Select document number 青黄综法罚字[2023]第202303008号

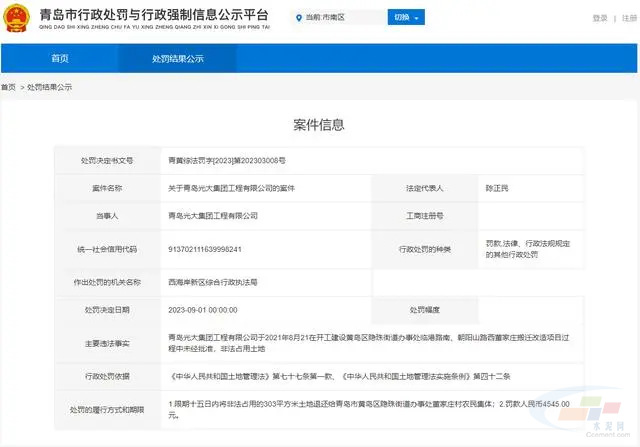coord(227,160)
